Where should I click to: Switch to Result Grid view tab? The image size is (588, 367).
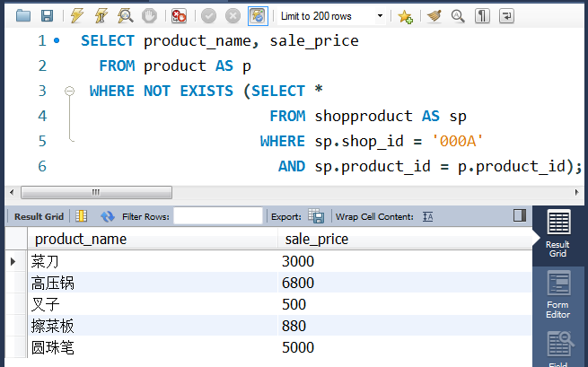[x=557, y=235]
